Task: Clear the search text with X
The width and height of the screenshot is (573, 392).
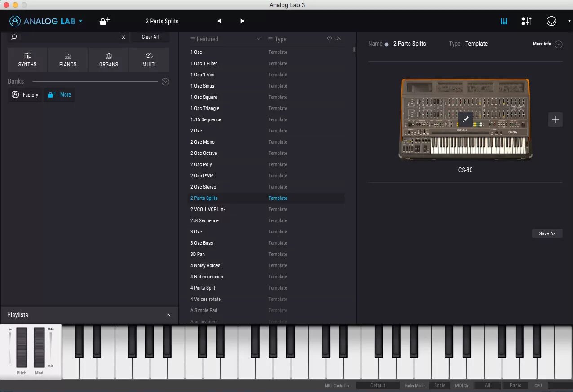Action: click(123, 37)
